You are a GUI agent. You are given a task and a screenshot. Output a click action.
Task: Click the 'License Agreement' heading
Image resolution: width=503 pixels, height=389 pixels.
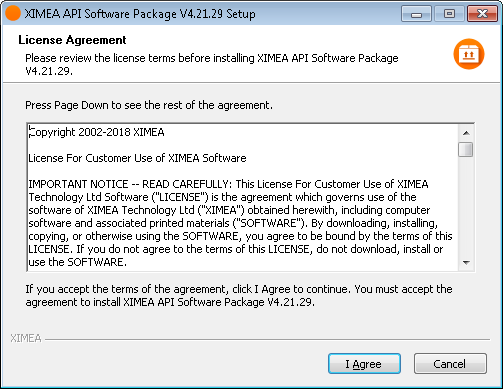click(72, 40)
